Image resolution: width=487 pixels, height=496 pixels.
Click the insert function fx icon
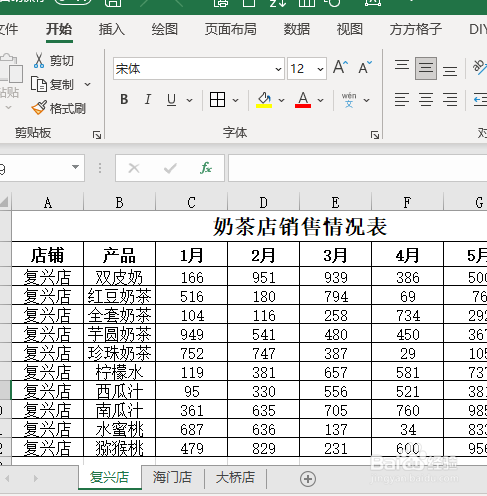[206, 168]
